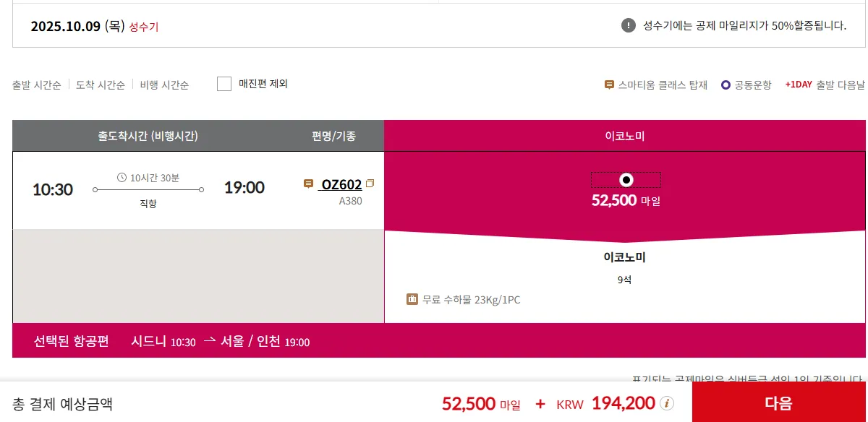Click the Smartium icon left of OZ602
Image resolution: width=868 pixels, height=422 pixels.
309,184
